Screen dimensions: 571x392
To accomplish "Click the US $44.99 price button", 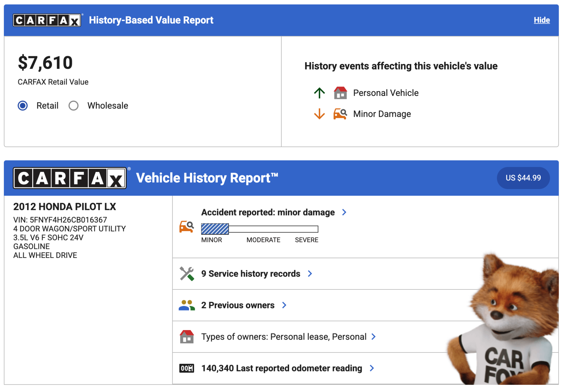I will click(x=523, y=178).
